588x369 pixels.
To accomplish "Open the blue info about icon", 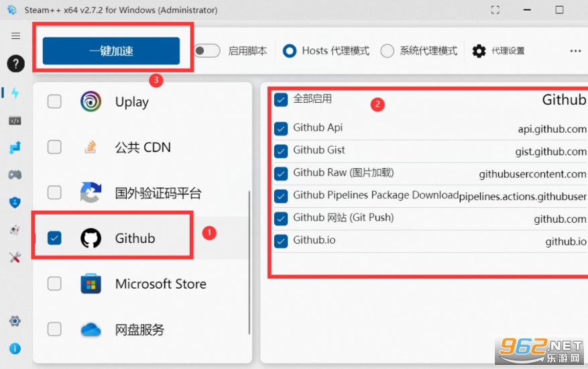I will (x=15, y=348).
